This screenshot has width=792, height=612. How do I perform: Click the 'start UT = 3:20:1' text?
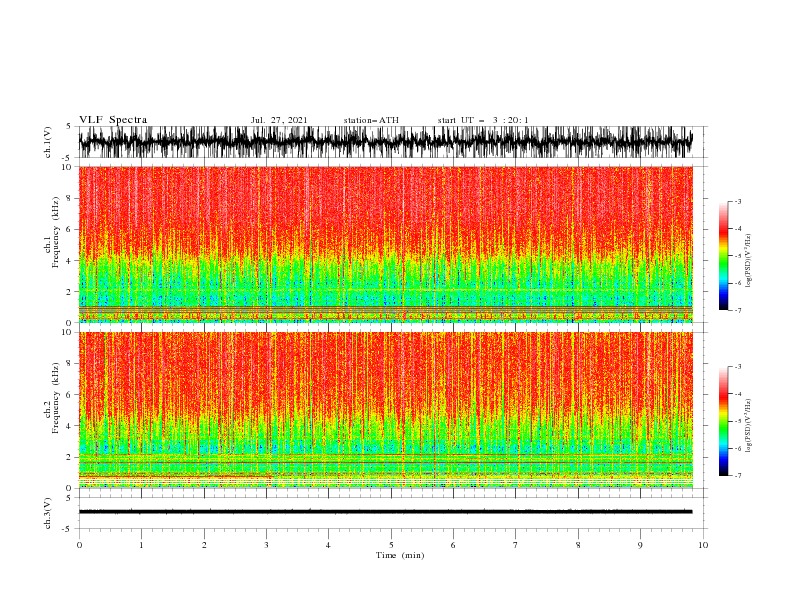click(x=483, y=120)
